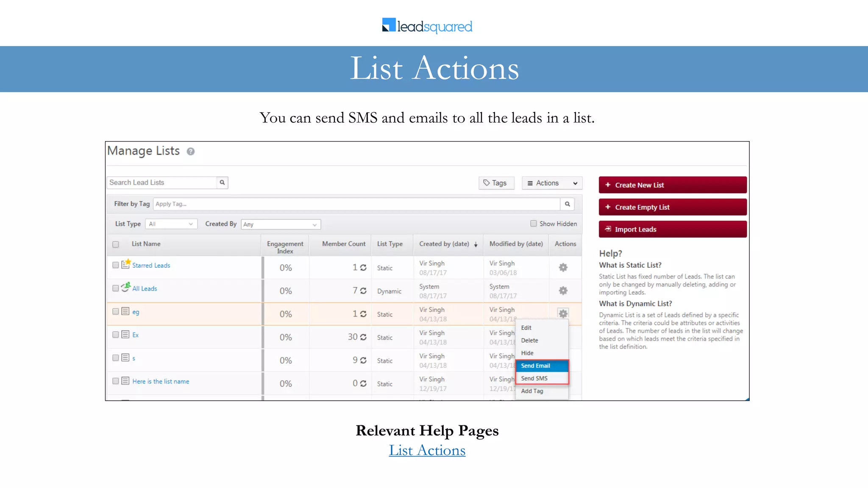Open the Starred Leads list link
The image size is (868, 488).
point(151,266)
